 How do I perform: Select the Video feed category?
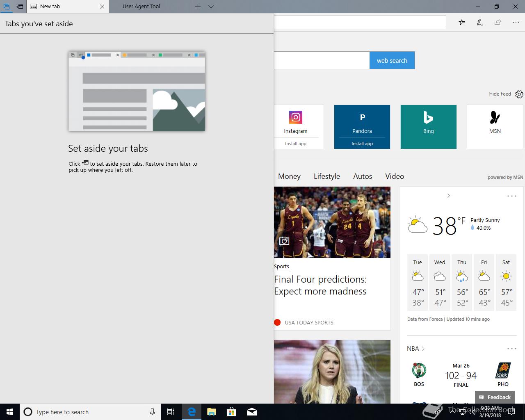pos(395,176)
